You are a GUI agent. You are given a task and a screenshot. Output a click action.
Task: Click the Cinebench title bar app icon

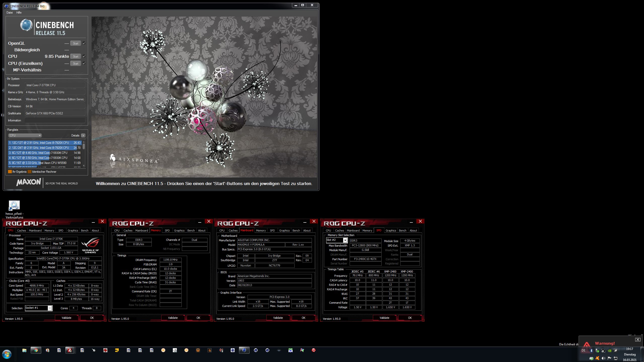[x=6, y=6]
